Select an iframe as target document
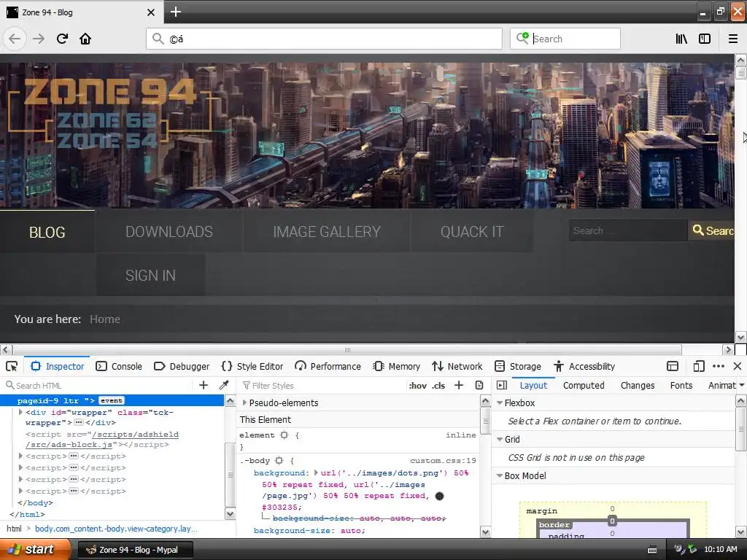This screenshot has width=747, height=560. [x=672, y=366]
